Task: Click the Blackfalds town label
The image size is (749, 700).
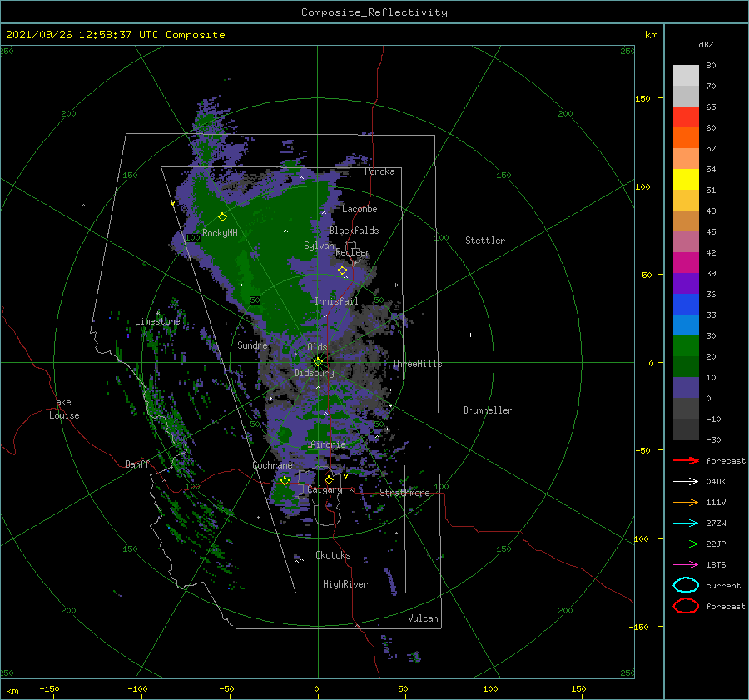Action: (354, 231)
